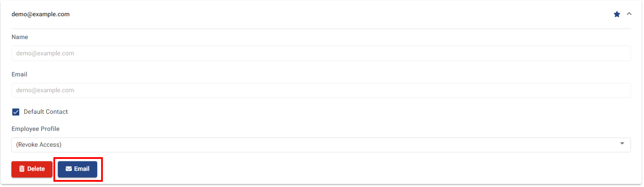Focus the Email input field

pyautogui.click(x=320, y=90)
